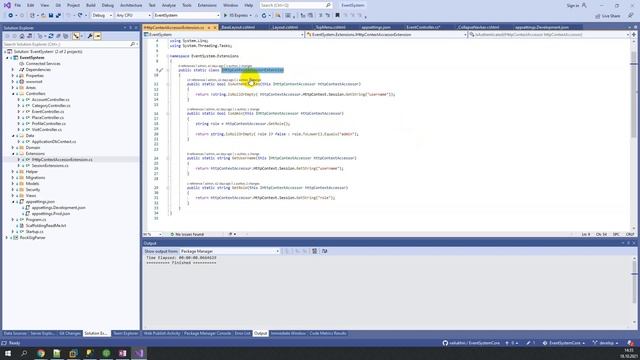Click the navigate backward toolbar icon

pyautogui.click(x=11, y=16)
